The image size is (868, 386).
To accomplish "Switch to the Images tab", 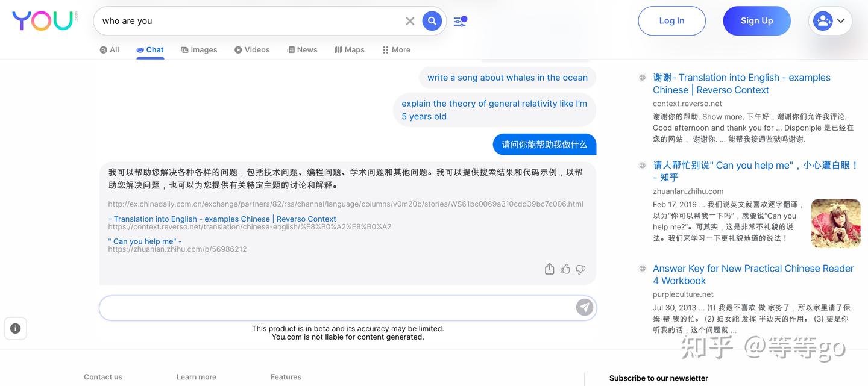I will point(199,50).
